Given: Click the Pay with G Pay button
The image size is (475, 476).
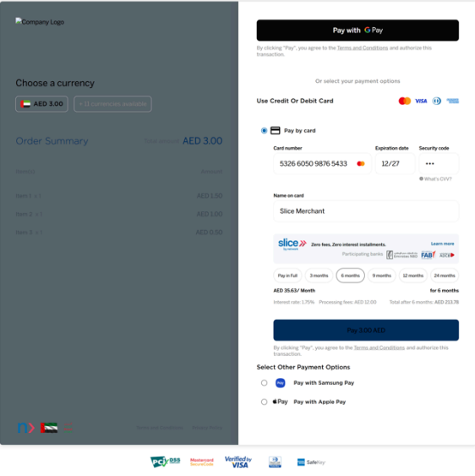Looking at the screenshot, I should (x=358, y=30).
